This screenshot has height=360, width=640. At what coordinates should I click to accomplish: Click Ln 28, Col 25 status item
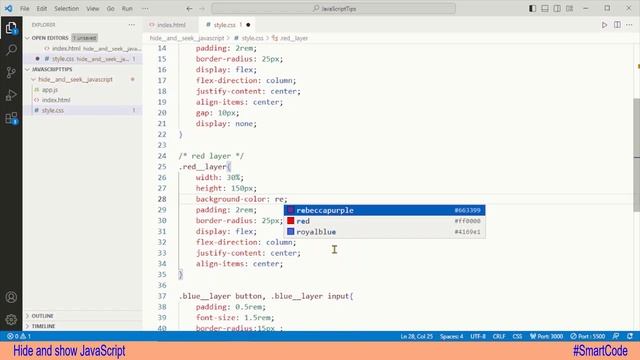tap(416, 336)
